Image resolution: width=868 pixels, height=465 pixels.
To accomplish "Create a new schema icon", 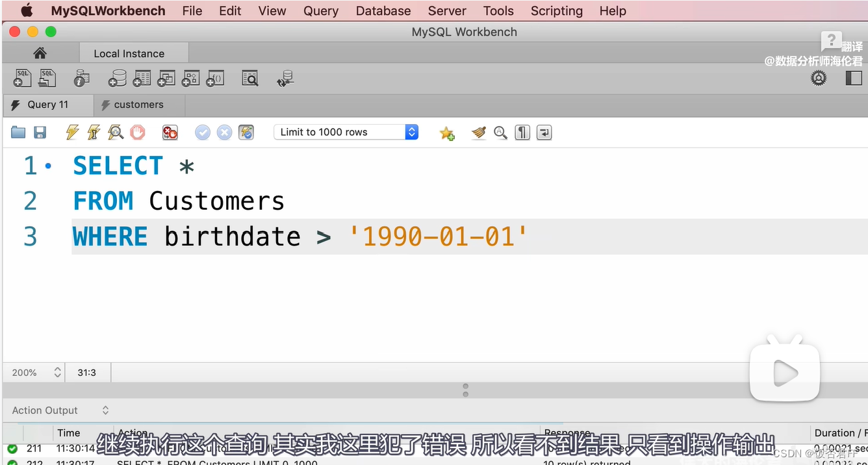I will (117, 79).
